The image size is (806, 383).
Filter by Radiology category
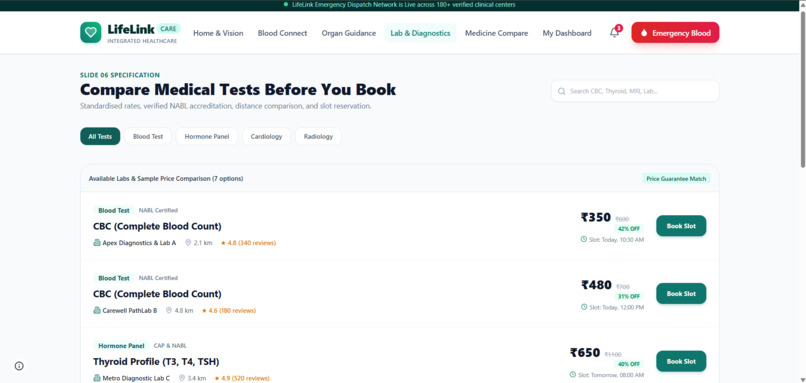click(318, 136)
